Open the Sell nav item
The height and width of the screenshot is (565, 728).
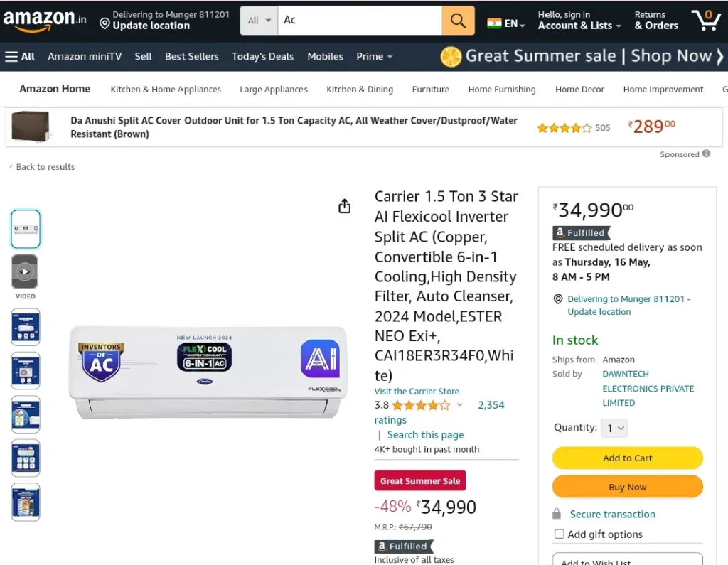pyautogui.click(x=143, y=57)
